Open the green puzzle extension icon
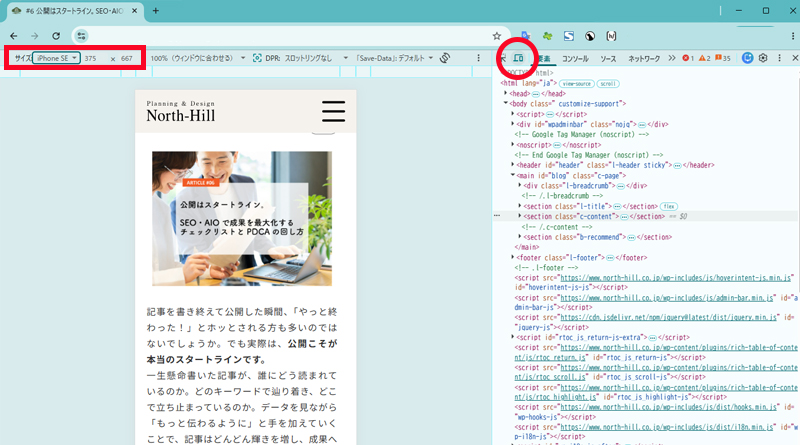This screenshot has height=445, width=800. click(x=547, y=36)
